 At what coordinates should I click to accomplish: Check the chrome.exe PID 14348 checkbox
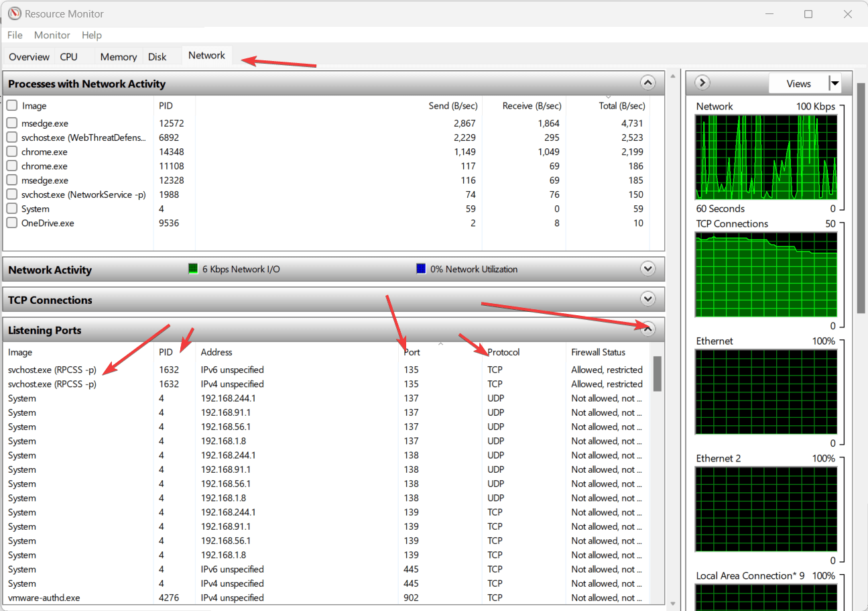coord(12,152)
